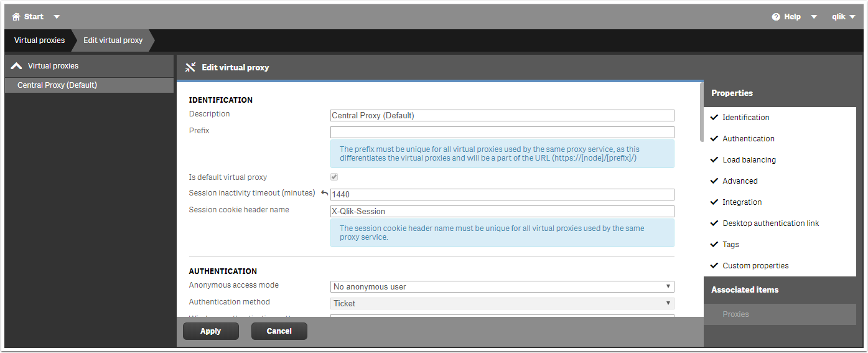Viewport: 868px width, 353px height.
Task: Toggle the Is default virtual proxy checkbox
Action: [334, 177]
